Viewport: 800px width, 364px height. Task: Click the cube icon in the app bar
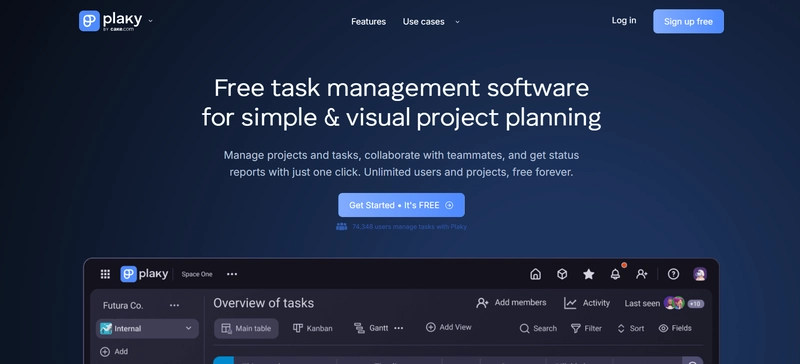tap(562, 274)
